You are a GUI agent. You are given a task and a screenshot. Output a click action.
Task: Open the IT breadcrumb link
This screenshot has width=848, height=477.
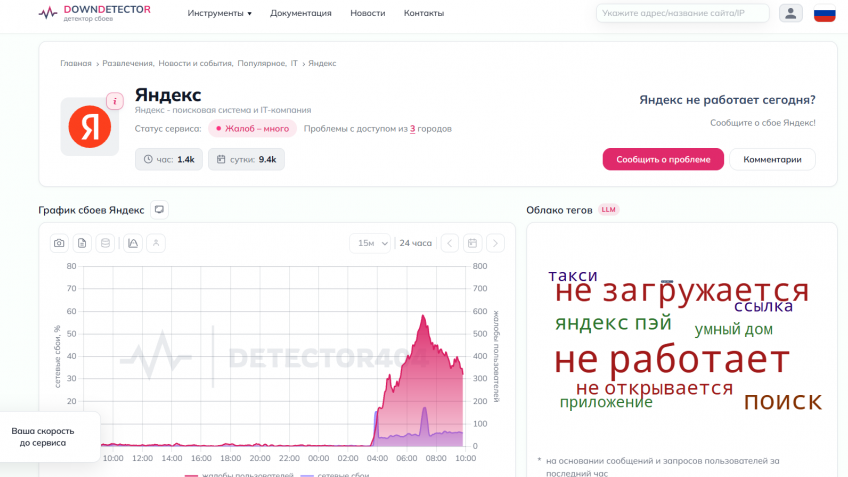[x=294, y=63]
